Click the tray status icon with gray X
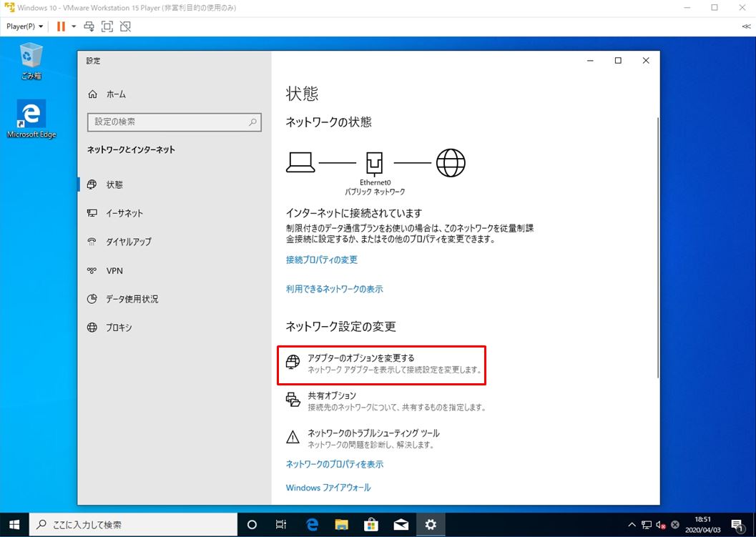Screen dimensions: 756x537 675,525
